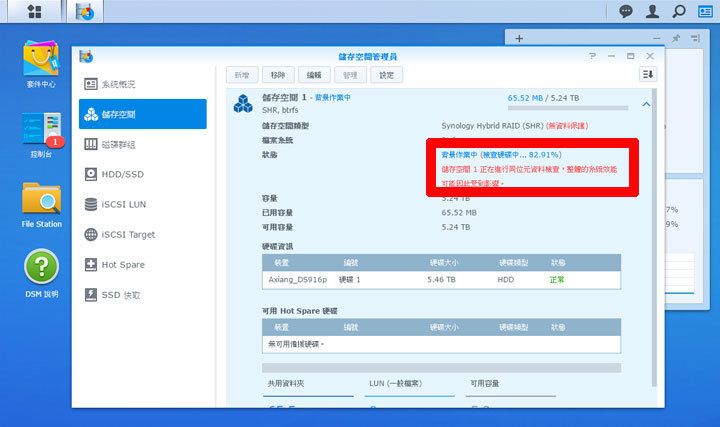The image size is (720, 427).
Task: Click the 設定 button
Action: coord(387,75)
